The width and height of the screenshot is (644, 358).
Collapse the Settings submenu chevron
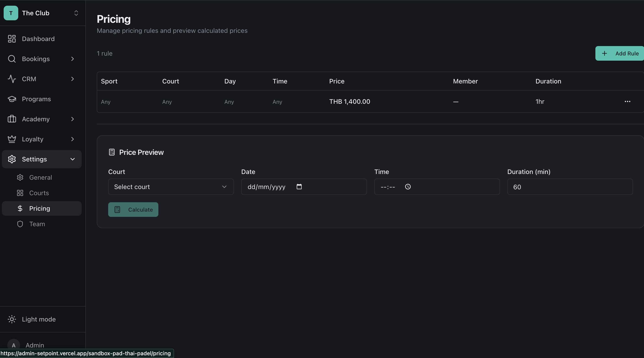pos(73,159)
